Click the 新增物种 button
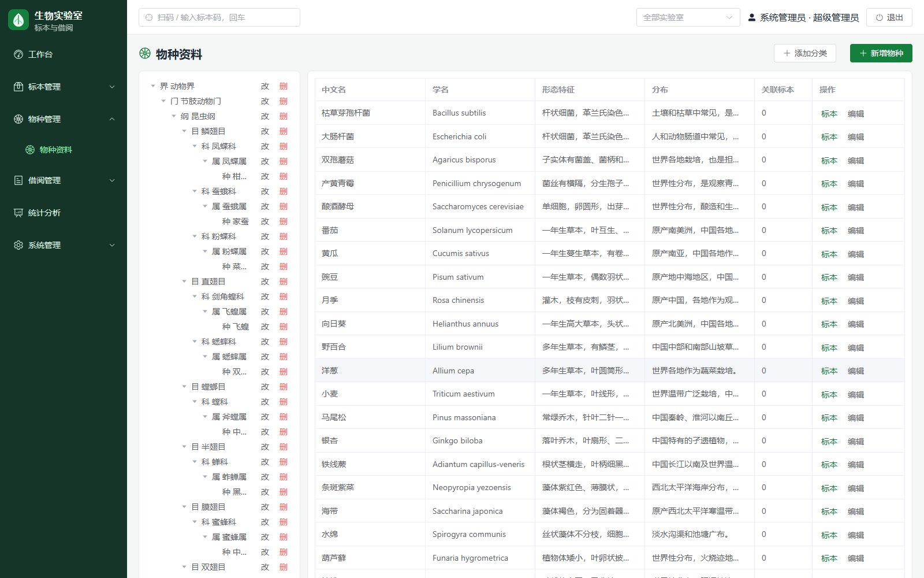This screenshot has width=924, height=578. [x=881, y=53]
